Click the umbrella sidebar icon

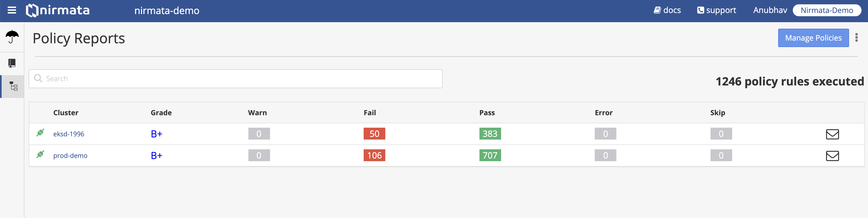click(x=12, y=37)
